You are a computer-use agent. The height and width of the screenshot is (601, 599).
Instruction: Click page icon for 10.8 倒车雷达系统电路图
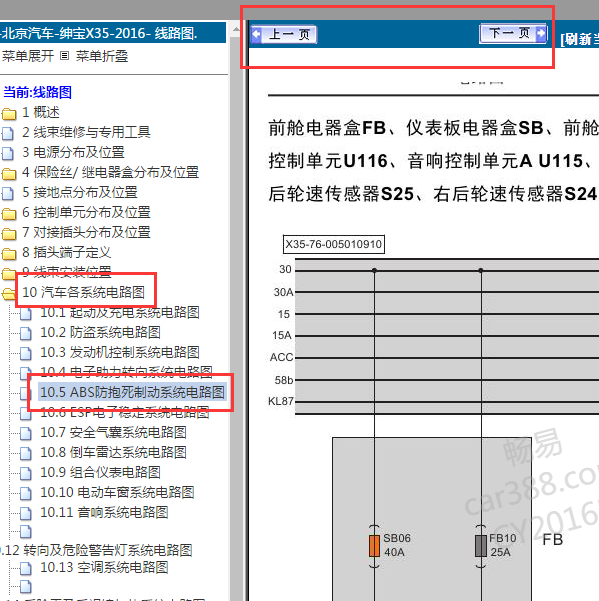tap(26, 453)
